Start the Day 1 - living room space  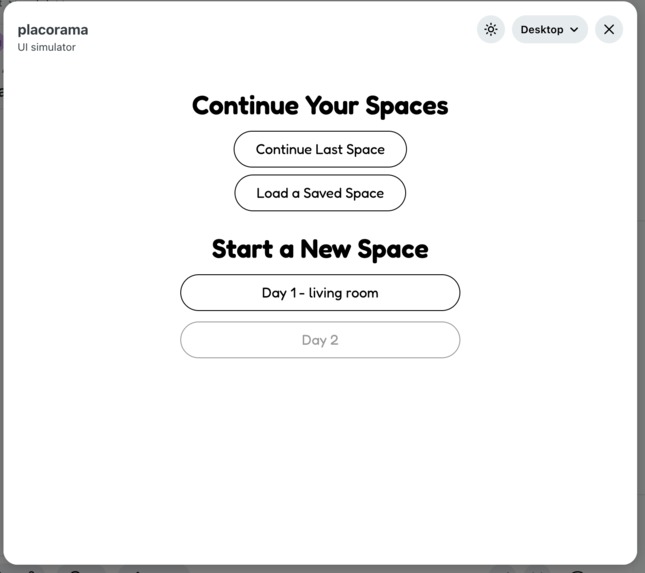320,293
